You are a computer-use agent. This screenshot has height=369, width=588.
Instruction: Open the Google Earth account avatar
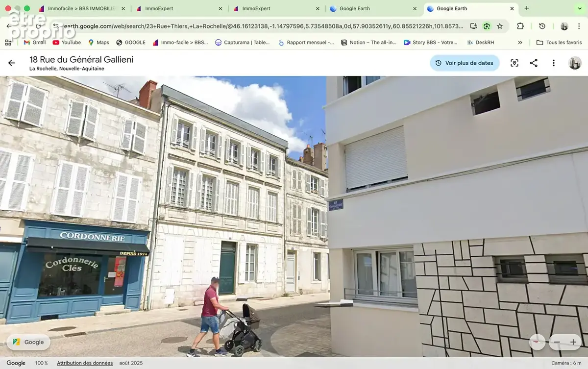pyautogui.click(x=574, y=63)
